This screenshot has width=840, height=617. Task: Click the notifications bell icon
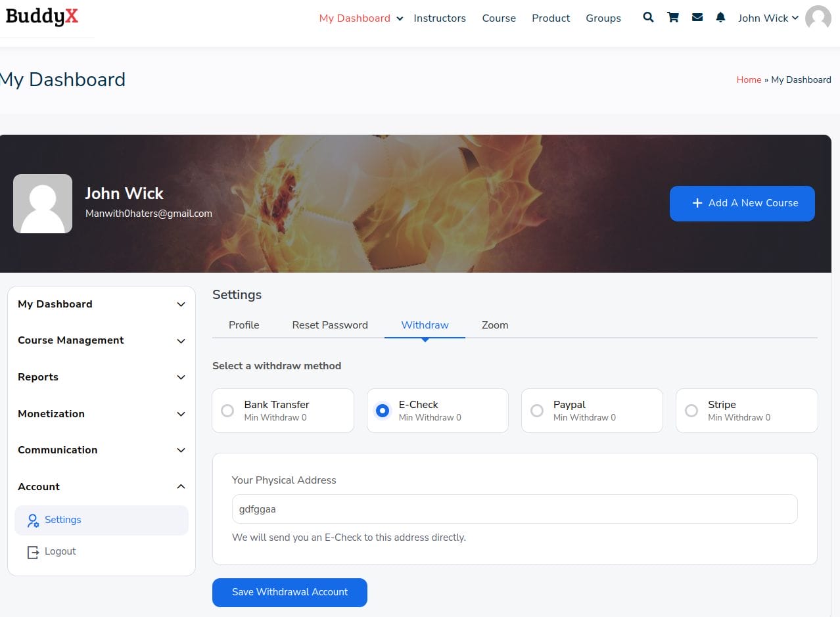(720, 18)
